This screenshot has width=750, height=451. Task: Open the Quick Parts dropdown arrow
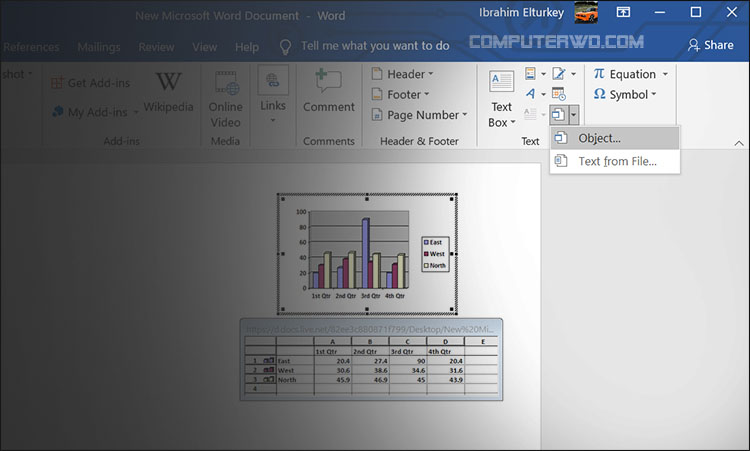[x=543, y=74]
